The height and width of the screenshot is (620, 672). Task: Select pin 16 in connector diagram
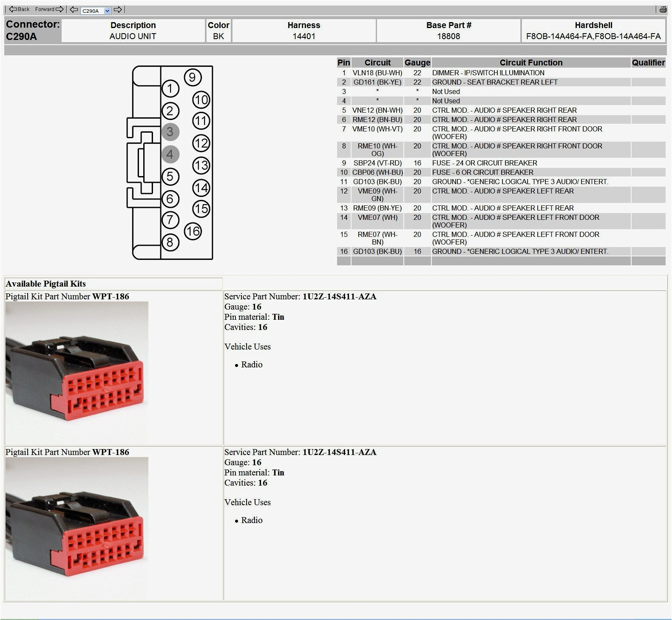tap(193, 231)
